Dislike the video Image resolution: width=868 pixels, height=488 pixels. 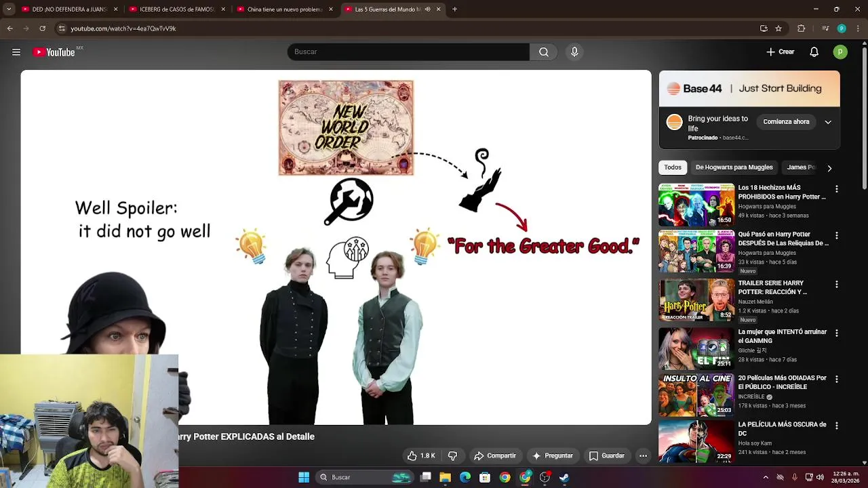453,456
